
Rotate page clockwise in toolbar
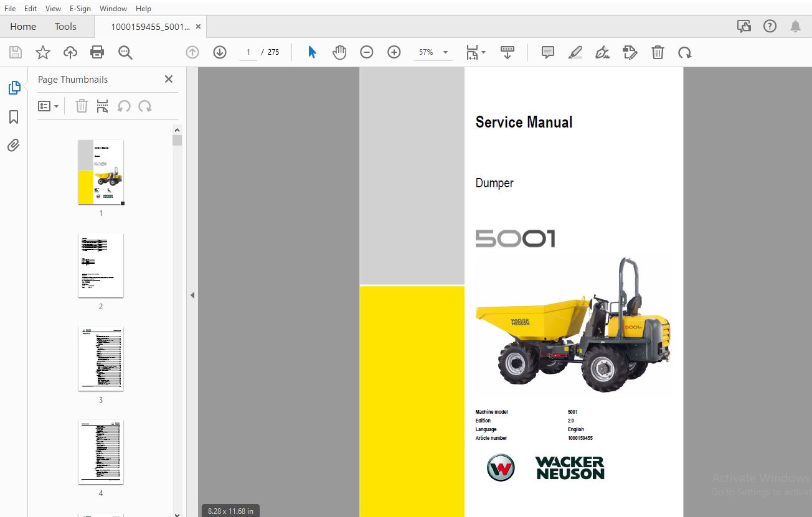(685, 53)
